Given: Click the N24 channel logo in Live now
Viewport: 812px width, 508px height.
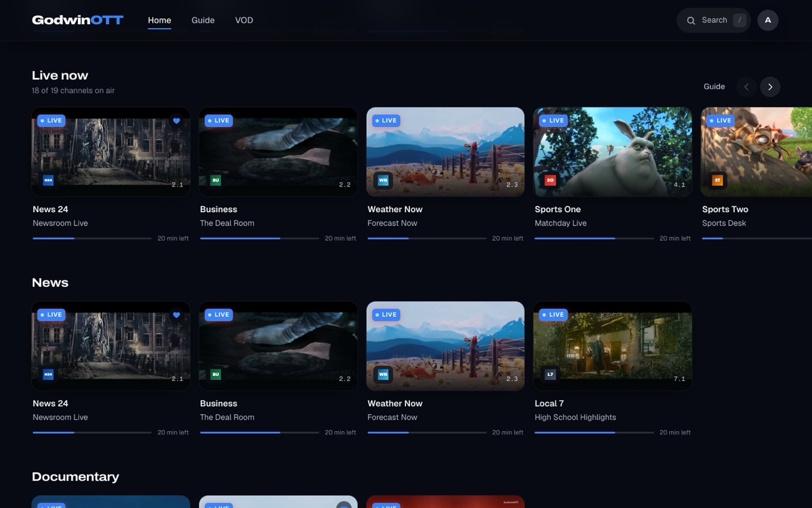Looking at the screenshot, I should point(48,180).
